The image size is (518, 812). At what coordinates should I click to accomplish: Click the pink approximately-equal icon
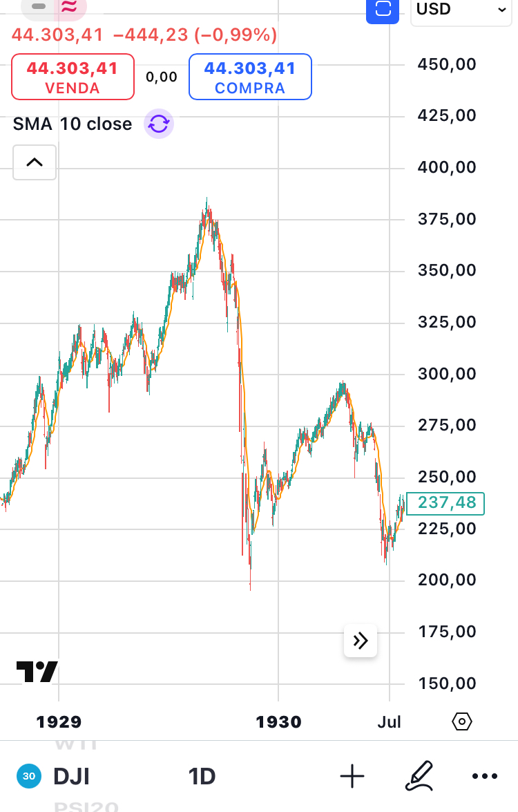click(x=69, y=7)
